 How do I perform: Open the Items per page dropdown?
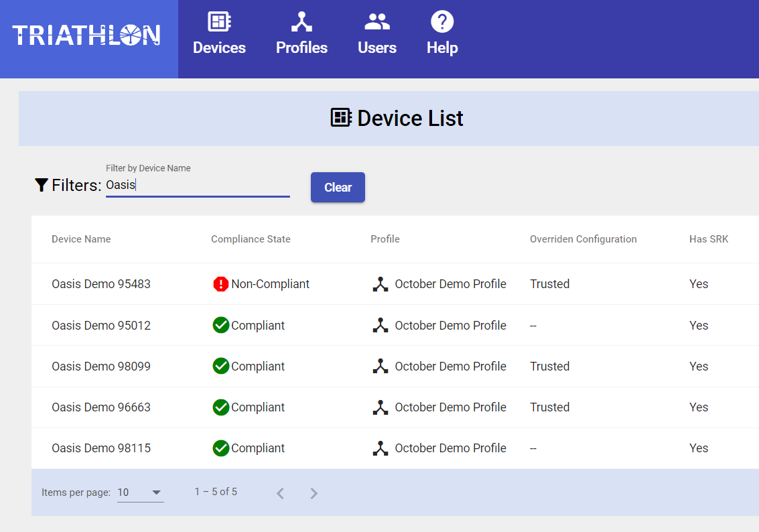click(141, 492)
